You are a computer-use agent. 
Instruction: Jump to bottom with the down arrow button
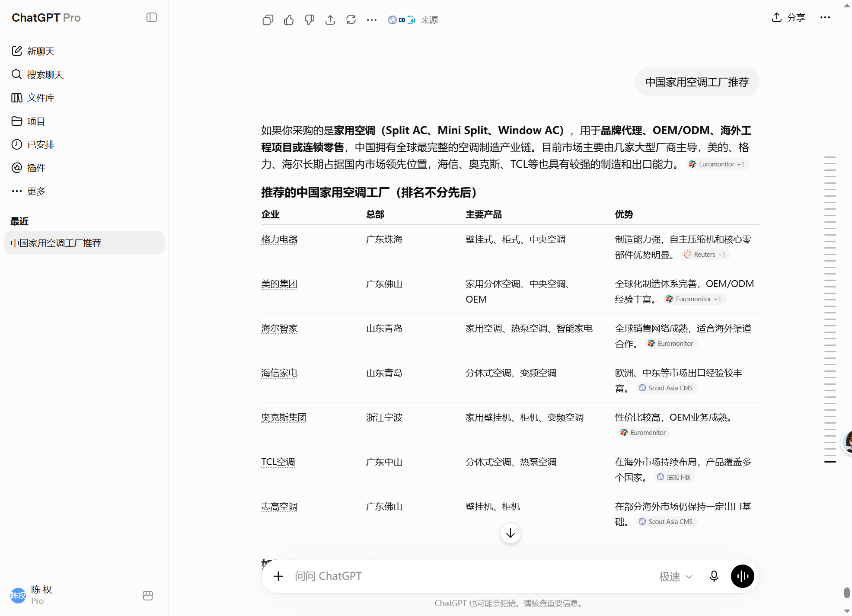[x=511, y=533]
